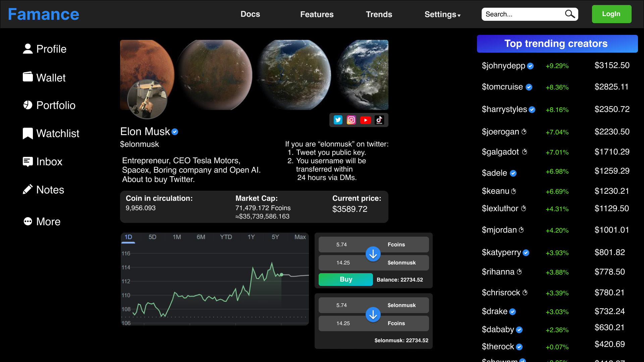The height and width of the screenshot is (362, 644).
Task: Swap direction arrow in buy panel
Action: tap(373, 254)
